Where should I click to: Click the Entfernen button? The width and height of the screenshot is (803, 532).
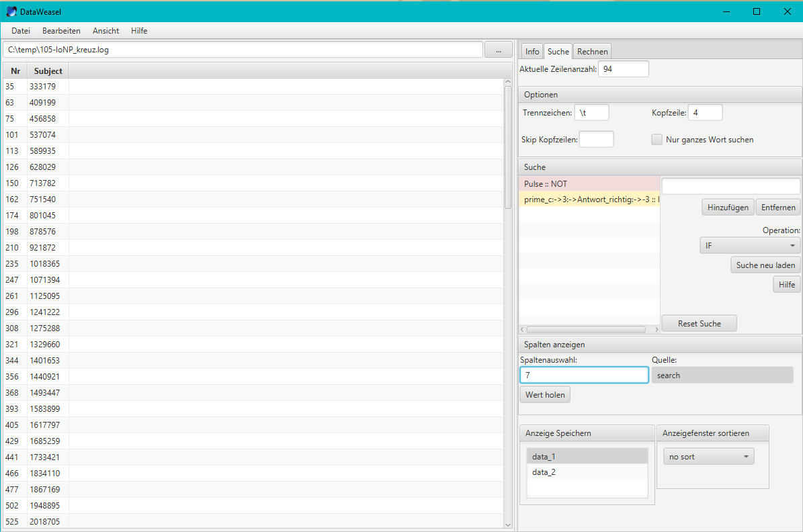point(778,208)
